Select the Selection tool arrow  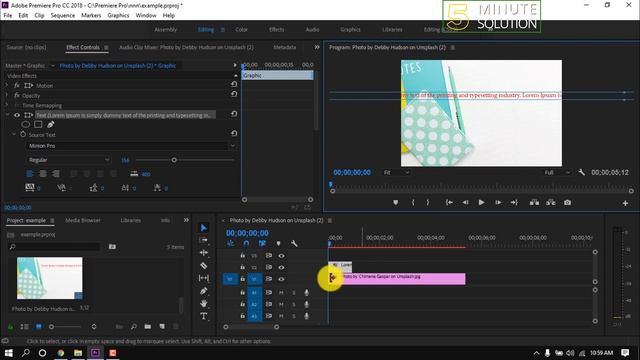pyautogui.click(x=204, y=228)
